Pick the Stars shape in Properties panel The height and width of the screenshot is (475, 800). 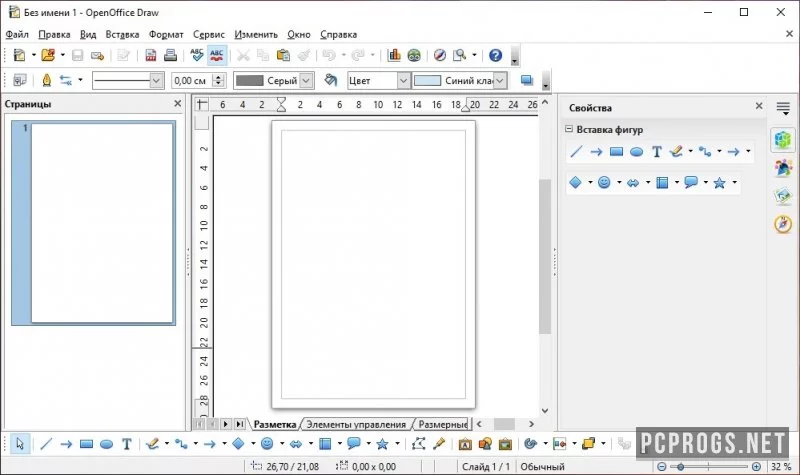point(719,183)
